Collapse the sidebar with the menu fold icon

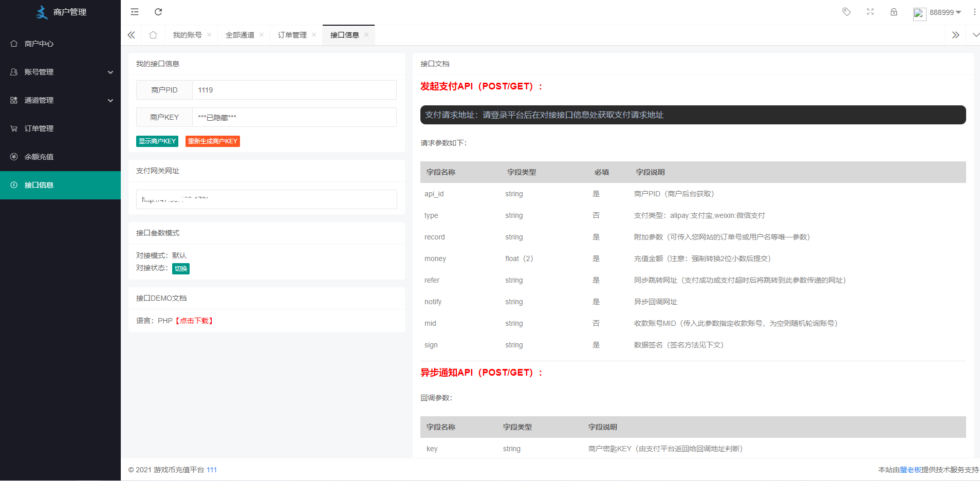point(135,12)
